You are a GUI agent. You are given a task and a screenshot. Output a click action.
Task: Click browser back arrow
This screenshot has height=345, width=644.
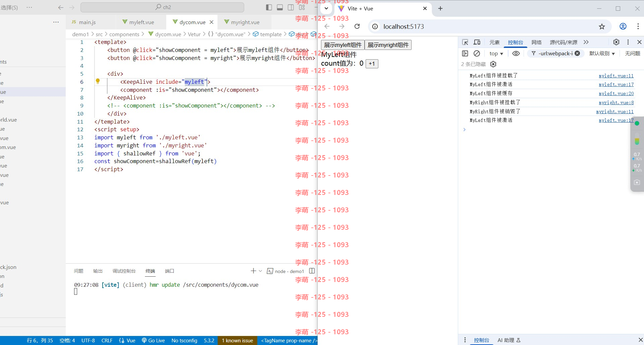click(327, 26)
